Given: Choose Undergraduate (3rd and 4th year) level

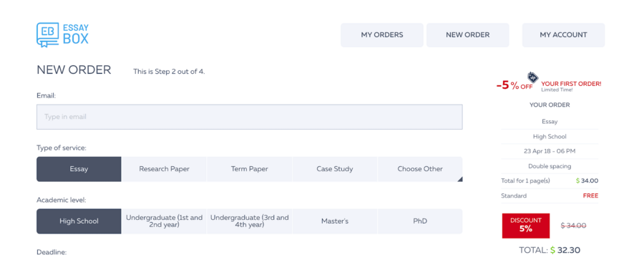Looking at the screenshot, I should click(x=250, y=221).
